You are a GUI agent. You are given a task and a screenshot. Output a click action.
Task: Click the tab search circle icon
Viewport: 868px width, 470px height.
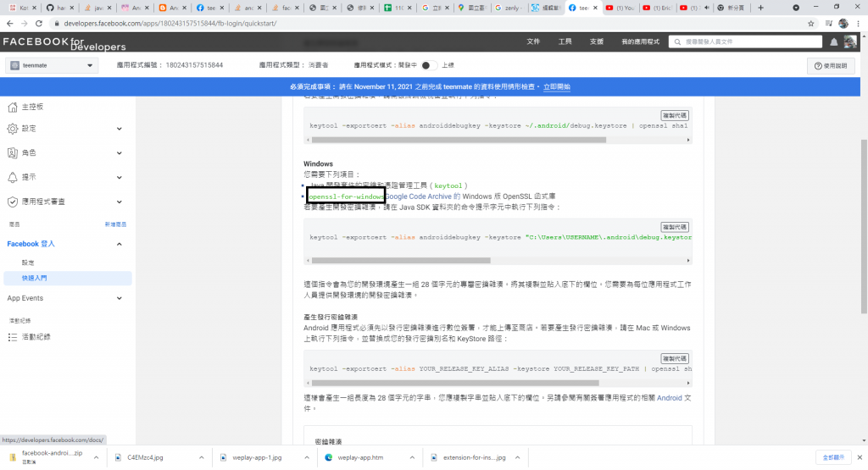(796, 8)
